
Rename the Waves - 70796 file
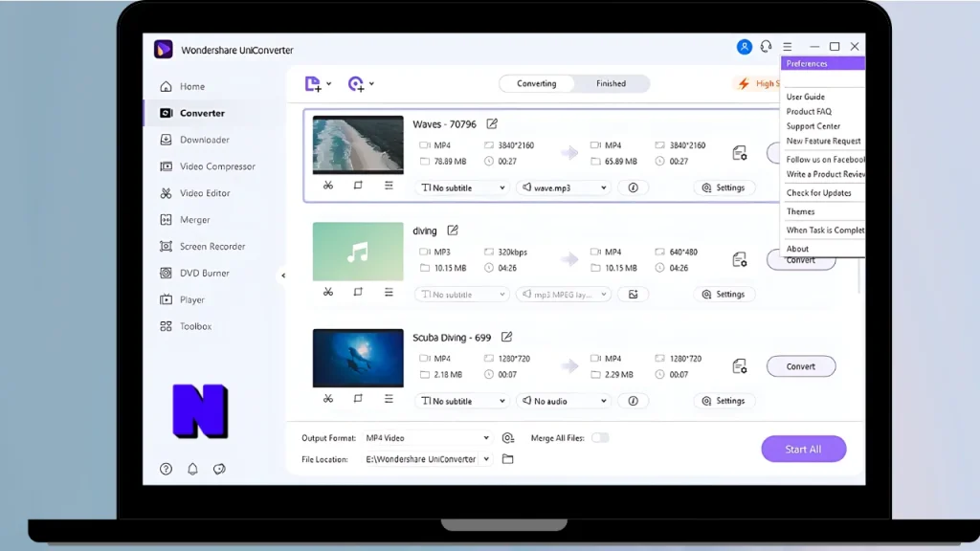tap(493, 123)
